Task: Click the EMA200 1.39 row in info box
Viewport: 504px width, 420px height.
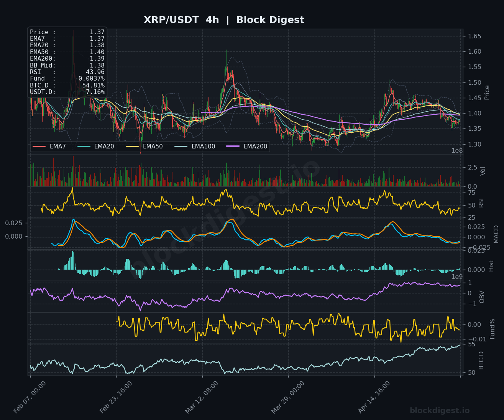Action: [x=67, y=59]
